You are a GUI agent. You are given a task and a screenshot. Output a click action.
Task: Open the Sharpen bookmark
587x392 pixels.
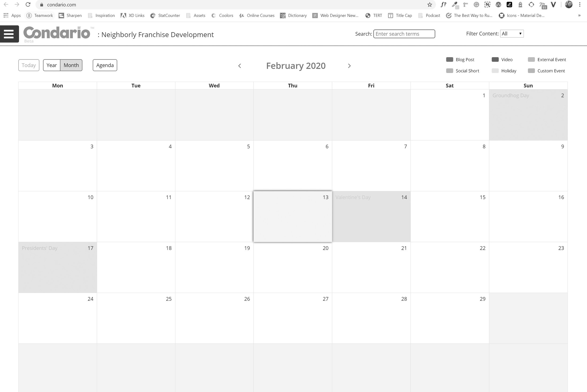[70, 15]
